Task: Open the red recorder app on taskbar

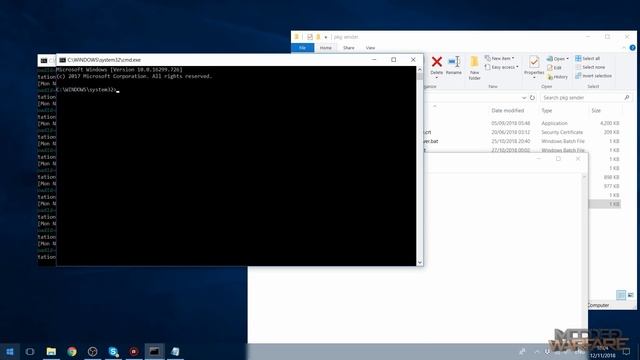Action: (134, 351)
